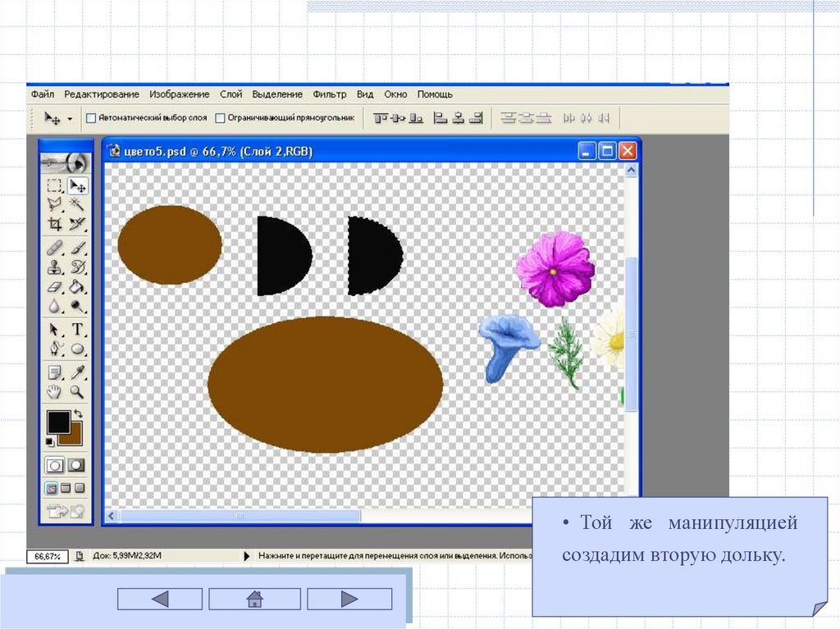Open the Слой menu
Image resolution: width=840 pixels, height=629 pixels.
click(x=231, y=94)
